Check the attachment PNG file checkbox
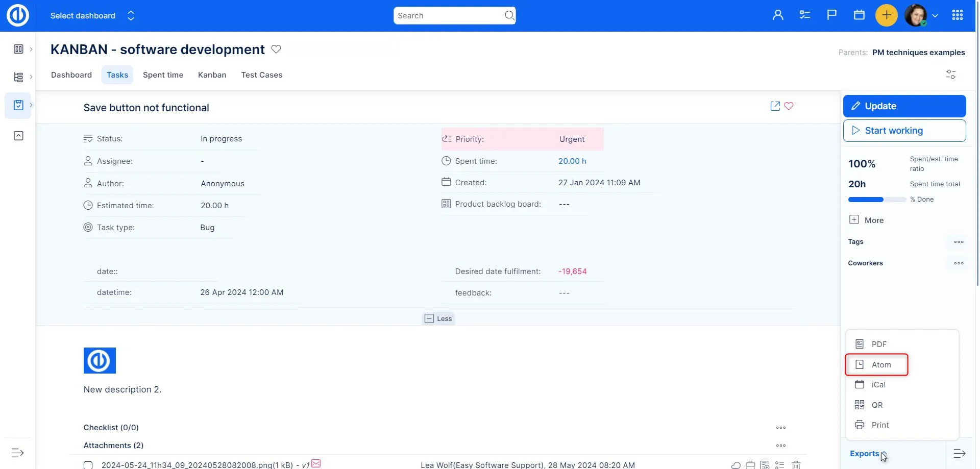 click(x=88, y=465)
